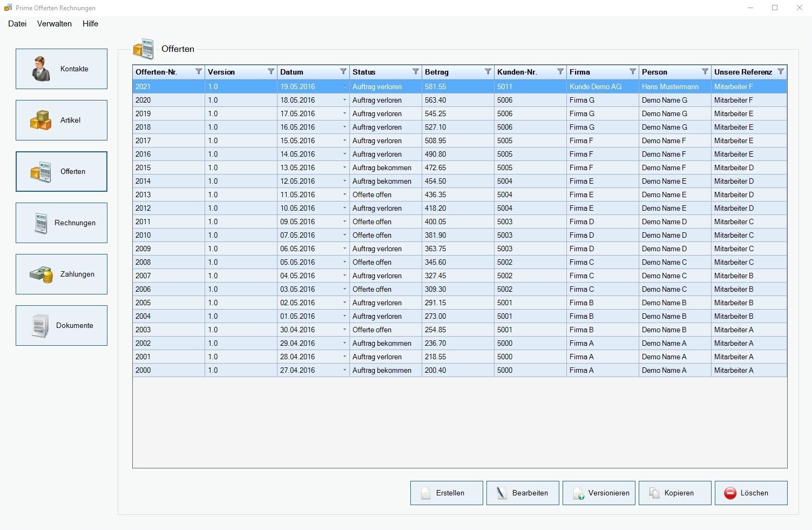Click the Person column filter icon
The height and width of the screenshot is (530, 812).
705,72
